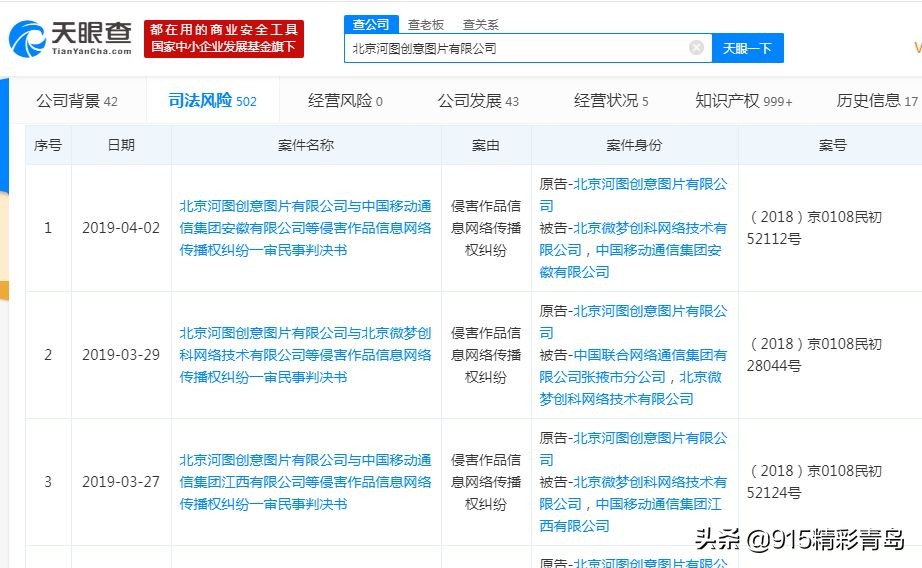Select the date 2019-03-29

[x=121, y=355]
